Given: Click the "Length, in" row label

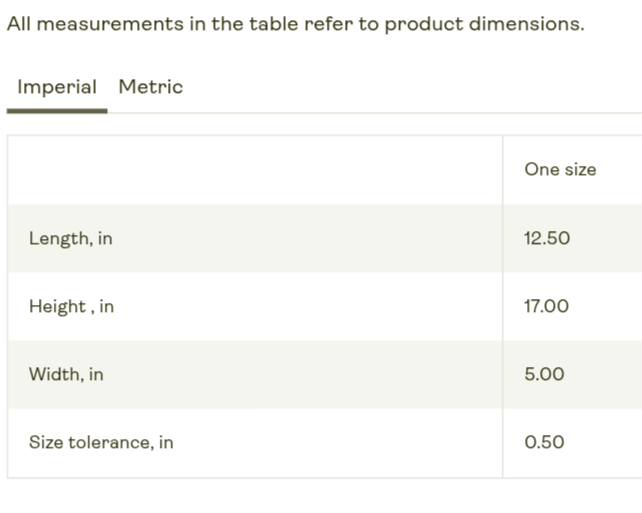Looking at the screenshot, I should click(70, 239).
